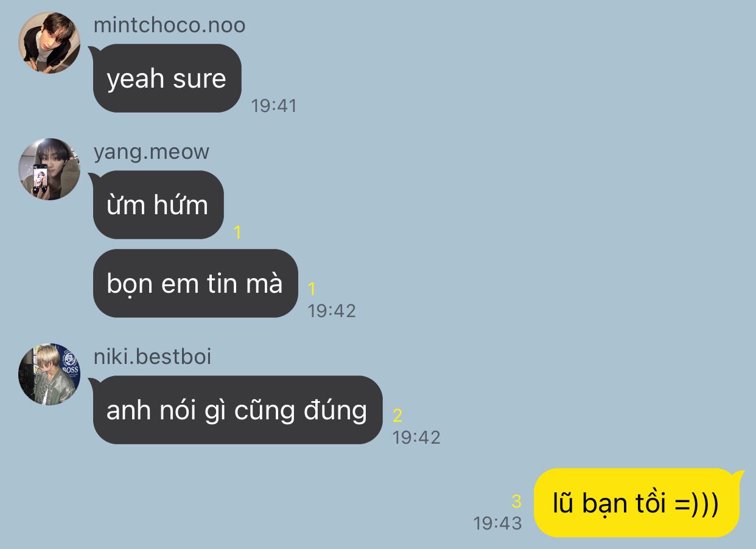The width and height of the screenshot is (756, 549).
Task: Click unread count 3 beside yellow message
Action: pyautogui.click(x=517, y=502)
